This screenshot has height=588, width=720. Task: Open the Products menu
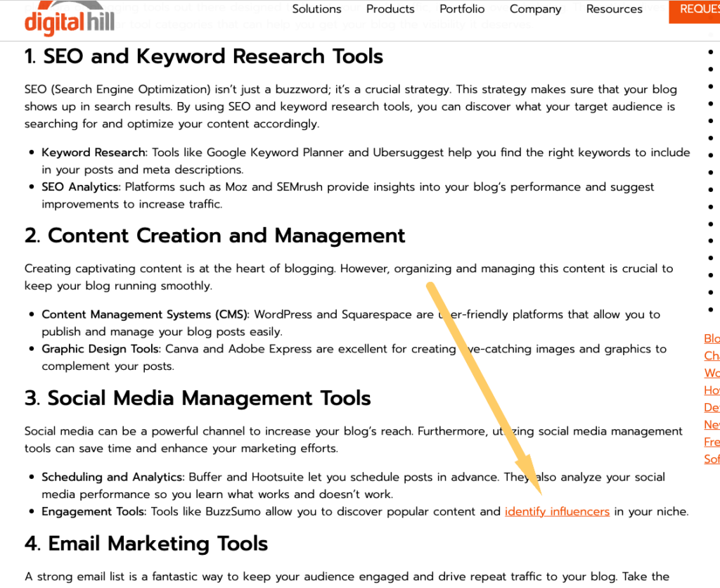pos(390,9)
